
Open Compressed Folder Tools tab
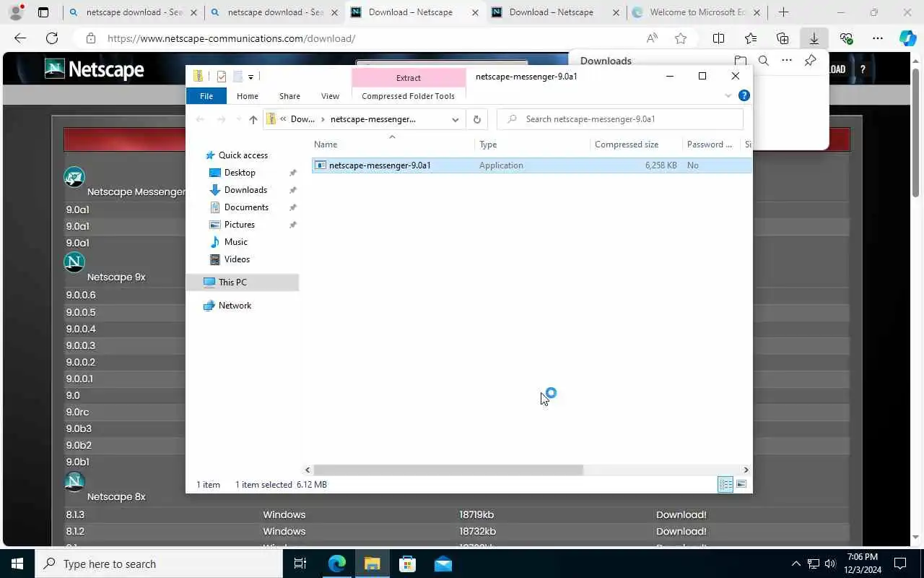tap(409, 96)
